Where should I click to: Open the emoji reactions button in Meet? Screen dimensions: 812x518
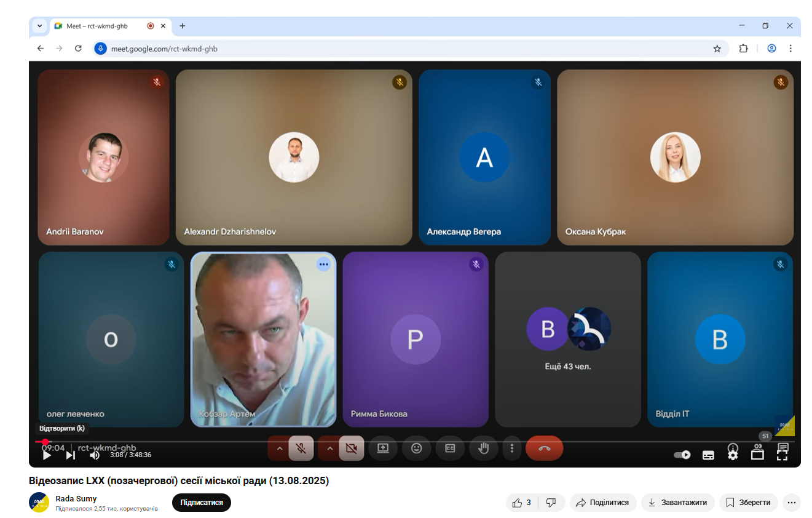[x=417, y=448]
